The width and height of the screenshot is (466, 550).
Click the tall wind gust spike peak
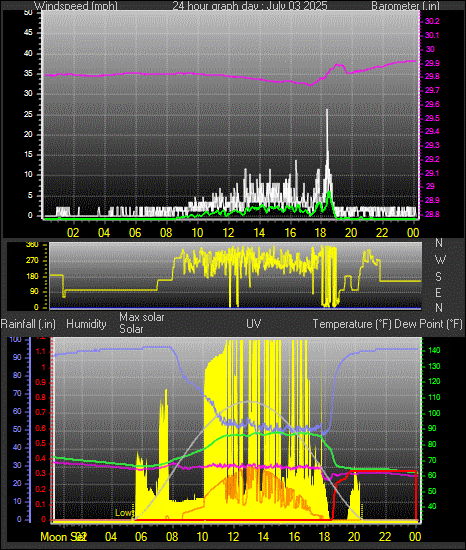tap(327, 110)
